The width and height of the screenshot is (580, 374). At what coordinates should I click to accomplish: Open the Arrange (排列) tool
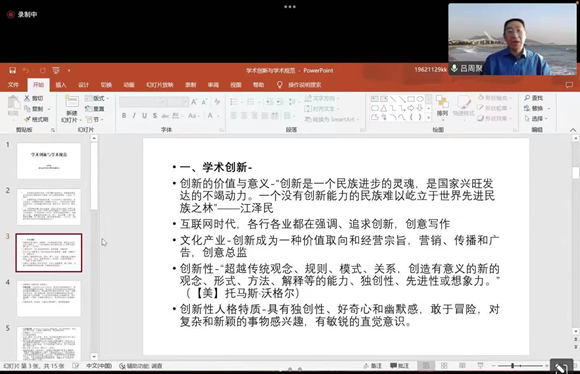point(442,106)
